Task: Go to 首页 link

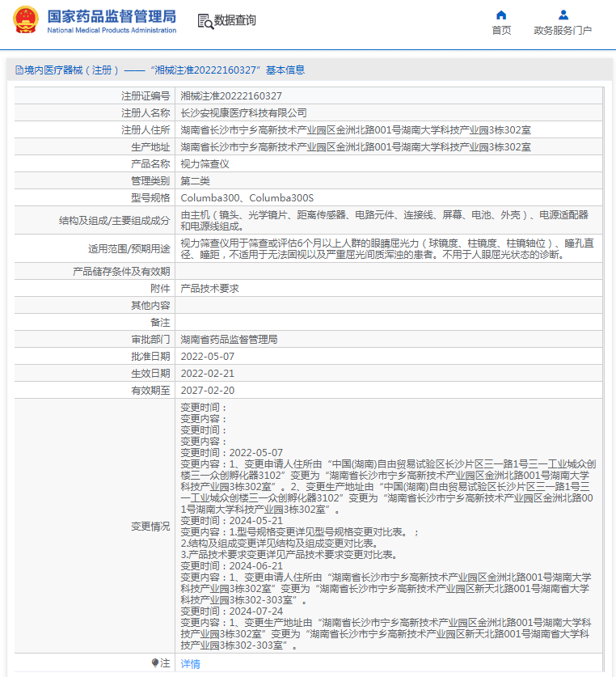Action: [501, 30]
